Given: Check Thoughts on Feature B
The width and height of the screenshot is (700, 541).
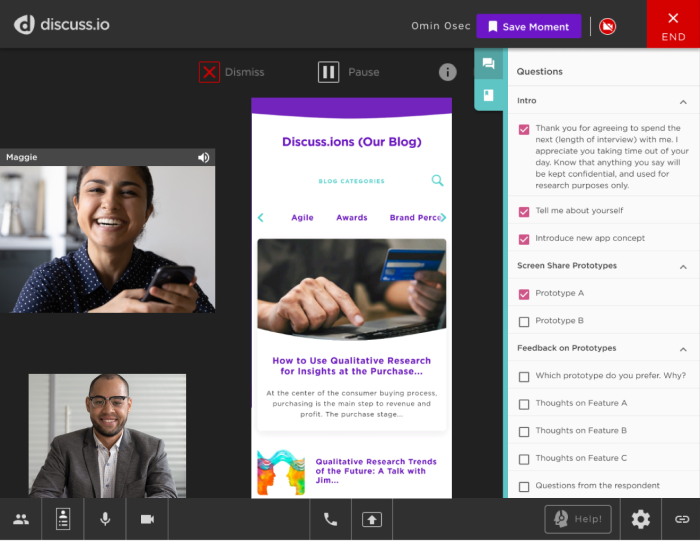Looking at the screenshot, I should coord(524,432).
